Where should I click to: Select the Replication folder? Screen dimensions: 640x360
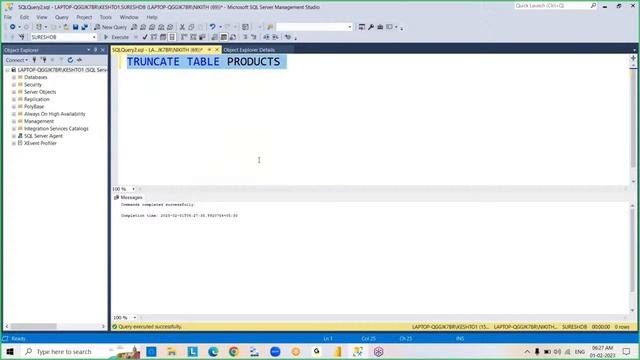click(36, 99)
